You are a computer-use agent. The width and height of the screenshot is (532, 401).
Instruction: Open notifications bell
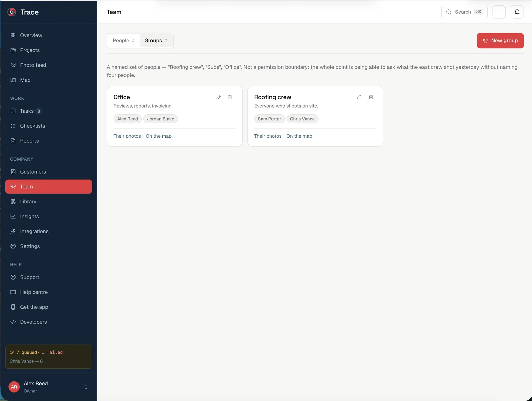click(517, 12)
